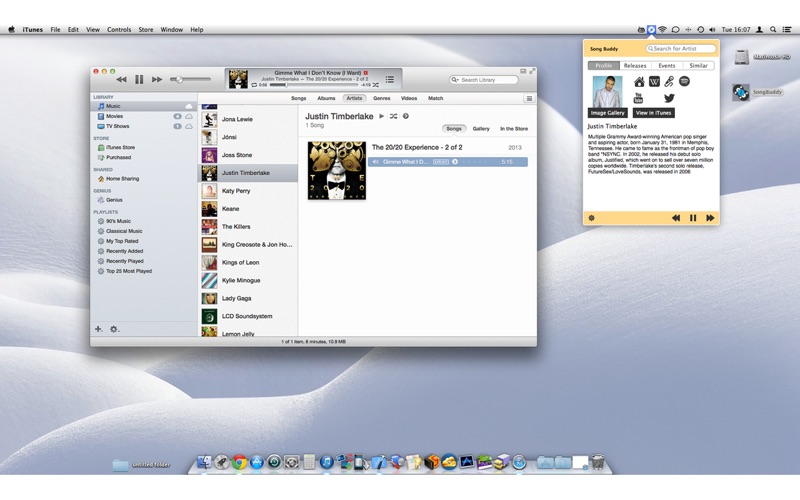
Task: Click the Search Library field
Action: click(x=484, y=80)
